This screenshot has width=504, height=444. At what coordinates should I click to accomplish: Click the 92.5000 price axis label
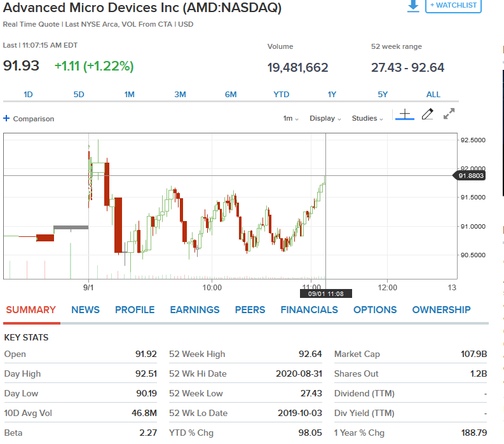pyautogui.click(x=473, y=140)
